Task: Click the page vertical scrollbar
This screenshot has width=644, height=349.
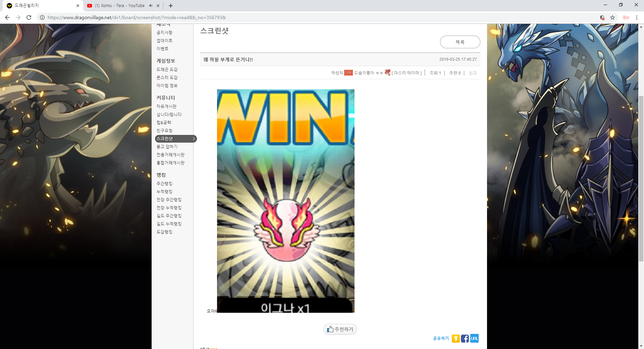Action: (x=641, y=178)
